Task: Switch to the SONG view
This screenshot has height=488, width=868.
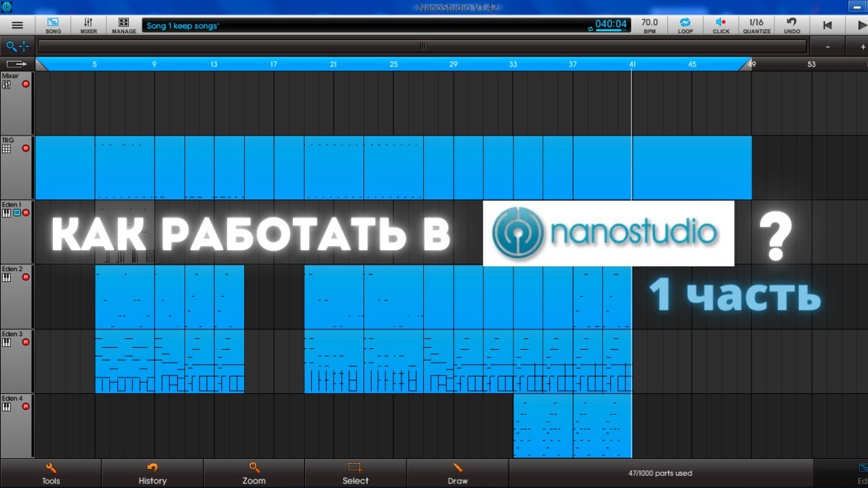Action: tap(53, 26)
